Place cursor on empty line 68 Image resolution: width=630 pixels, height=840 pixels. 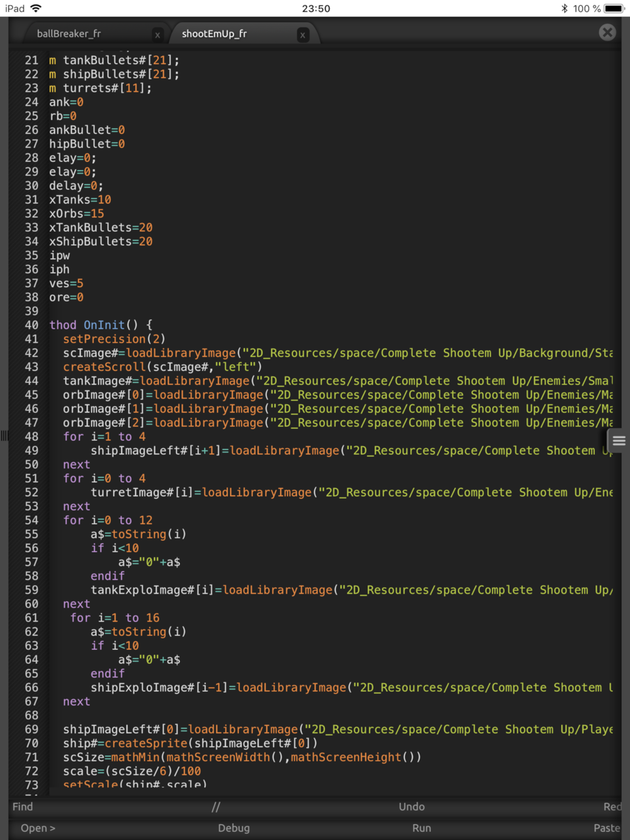[189, 715]
